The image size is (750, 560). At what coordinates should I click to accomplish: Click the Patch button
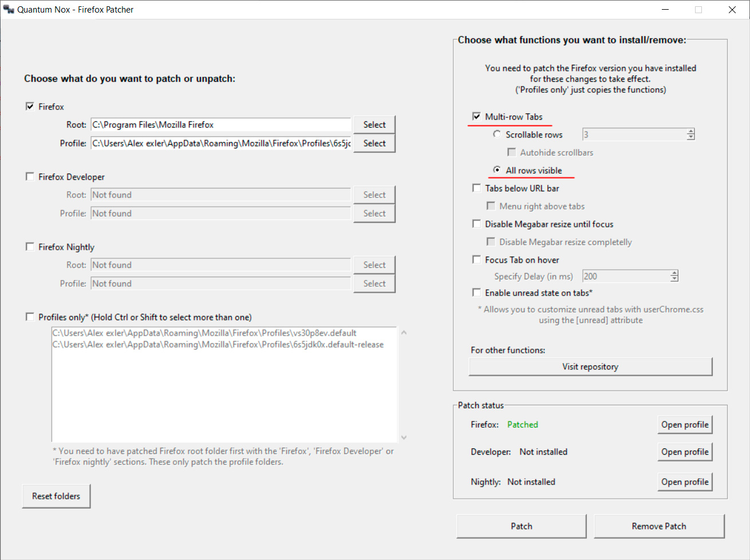tap(521, 526)
